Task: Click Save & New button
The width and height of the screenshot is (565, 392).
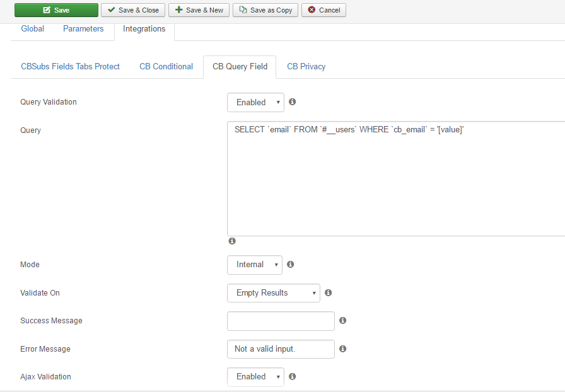Action: pyautogui.click(x=199, y=10)
